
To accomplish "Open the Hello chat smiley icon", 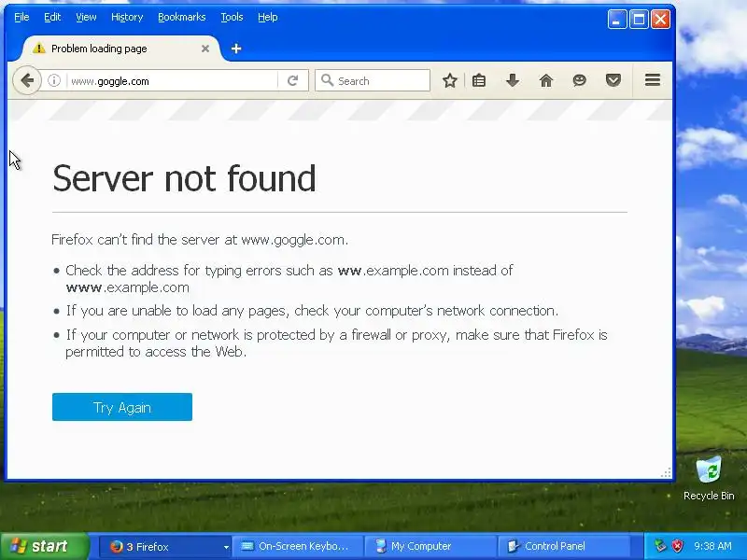I will pos(579,80).
